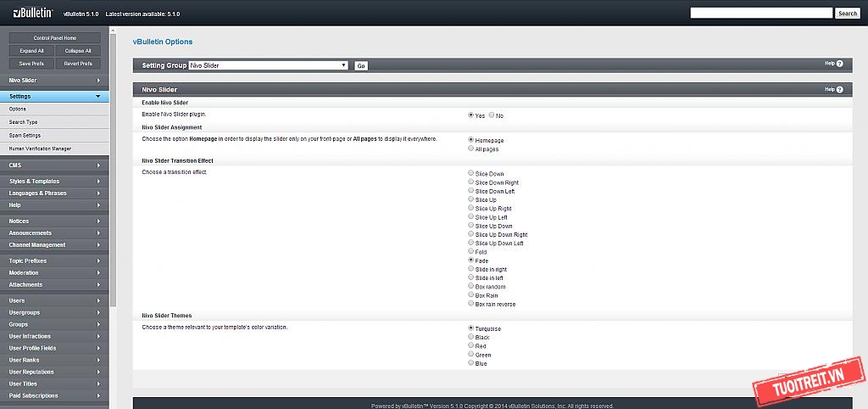Open the Setting Group dropdown
Viewport: 868px width, 409px height.
point(268,65)
